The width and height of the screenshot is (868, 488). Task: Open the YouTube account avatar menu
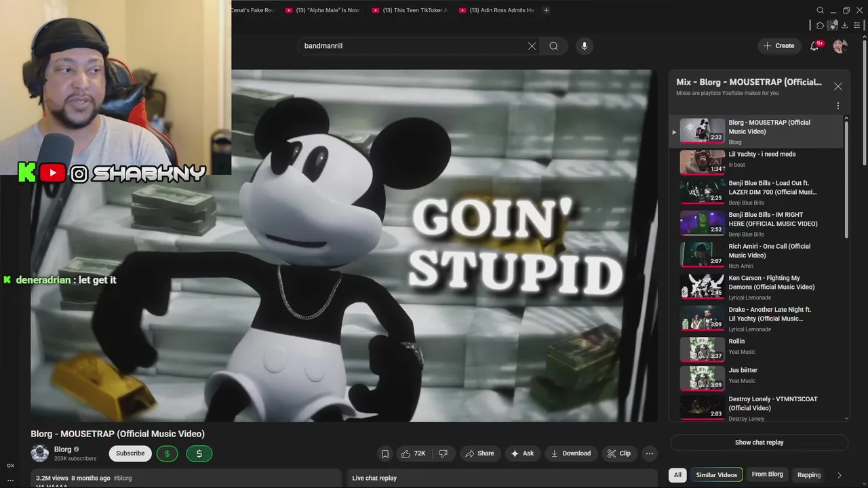click(840, 46)
